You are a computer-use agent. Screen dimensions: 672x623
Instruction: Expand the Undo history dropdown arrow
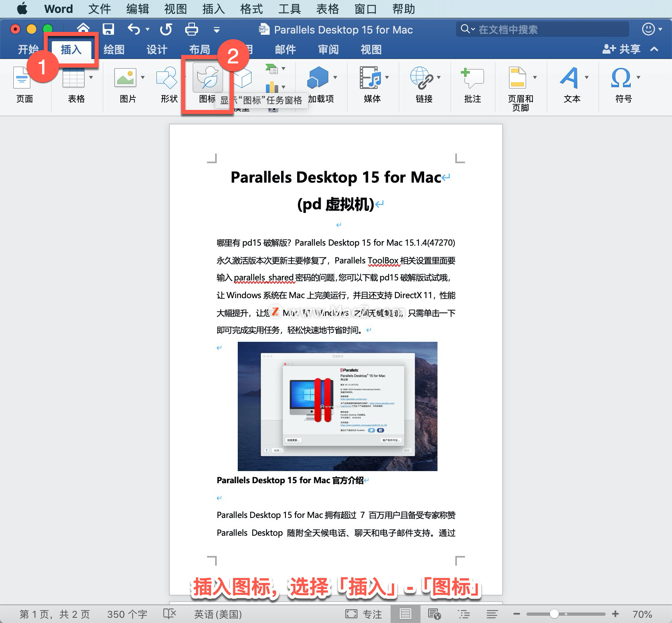tap(148, 29)
